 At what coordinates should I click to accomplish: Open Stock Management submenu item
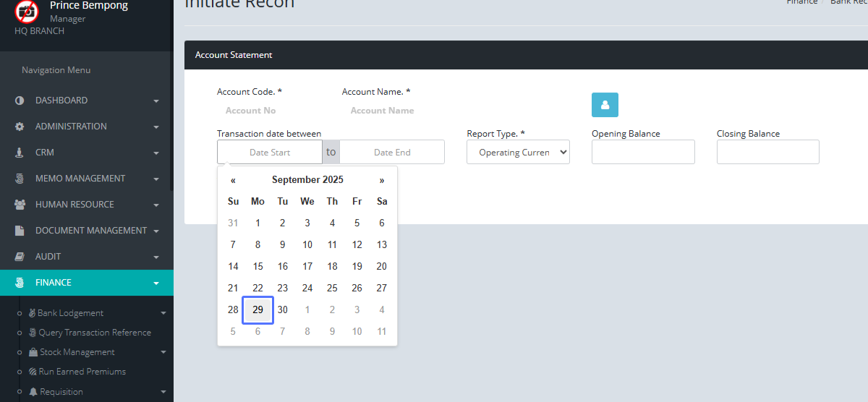(77, 352)
